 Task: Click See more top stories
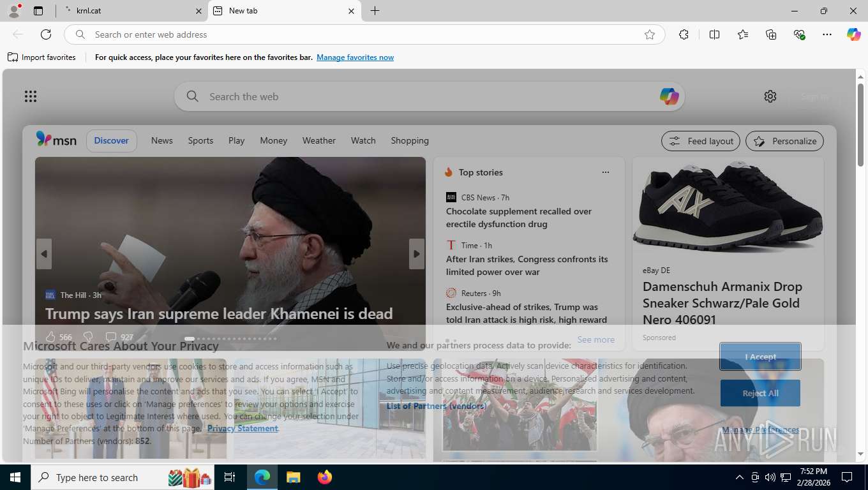pyautogui.click(x=596, y=339)
